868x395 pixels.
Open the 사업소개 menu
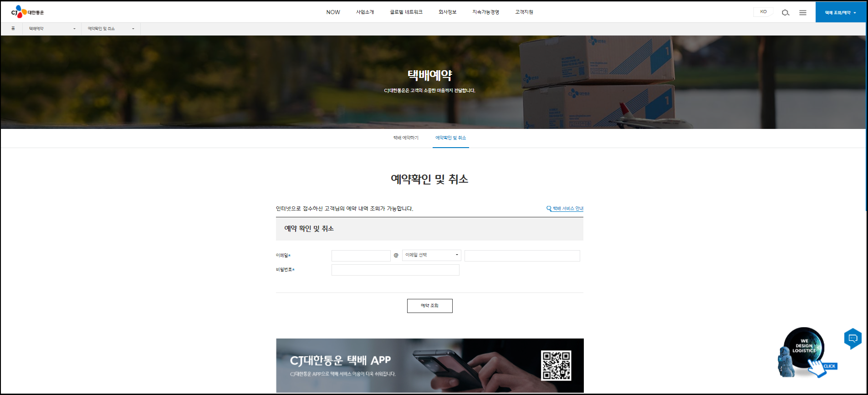[365, 12]
